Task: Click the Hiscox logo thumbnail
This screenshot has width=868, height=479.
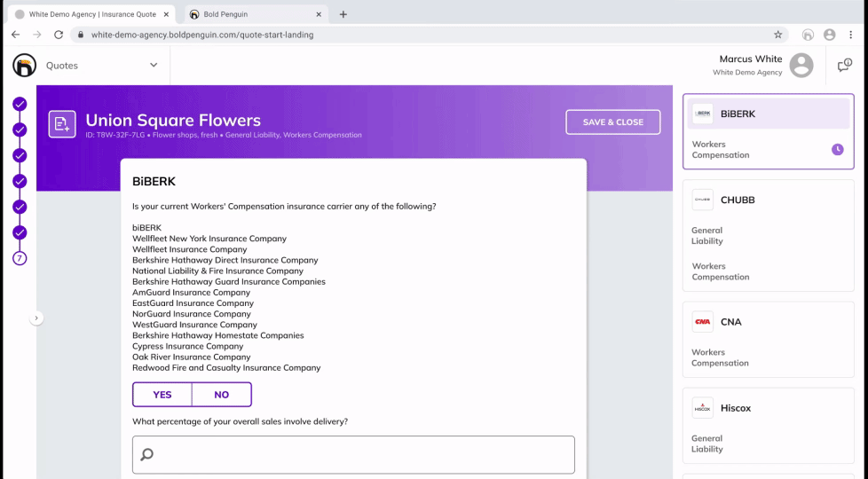Action: tap(703, 408)
